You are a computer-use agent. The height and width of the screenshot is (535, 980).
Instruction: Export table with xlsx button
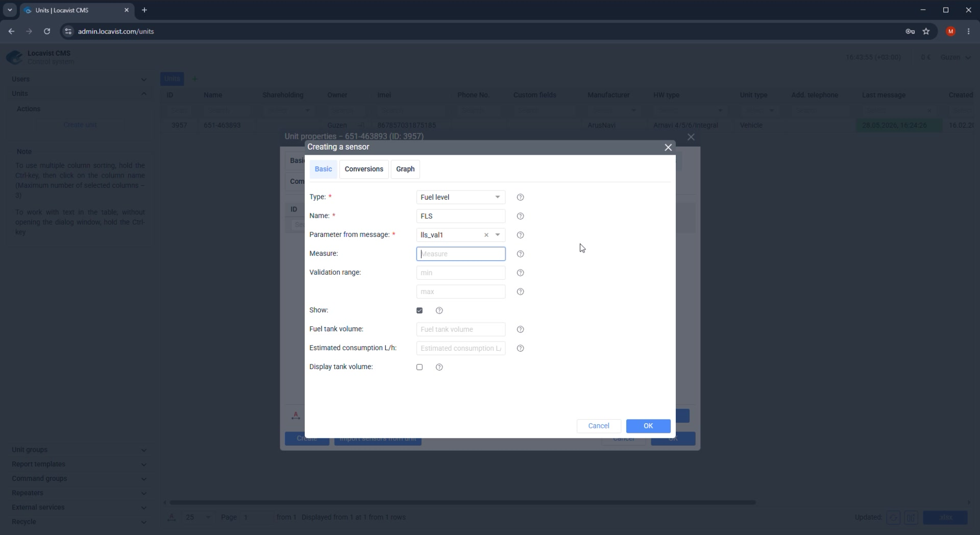pyautogui.click(x=945, y=518)
